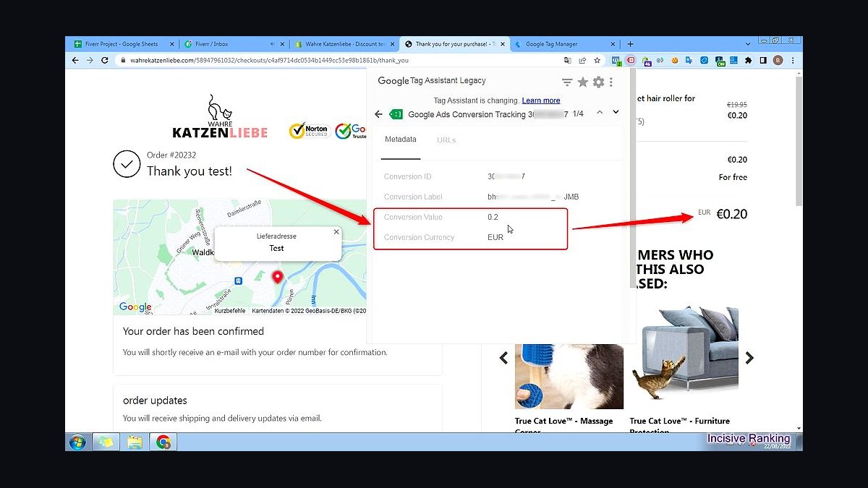The width and height of the screenshot is (868, 488).
Task: Open the Windows Start button
Action: (77, 442)
